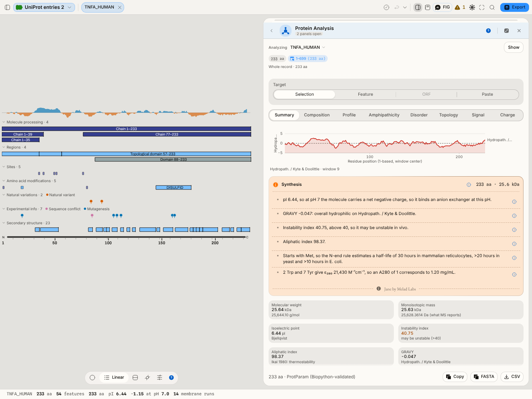
Task: Open the Analyzing TNFA_HUMAN dropdown
Action: click(x=308, y=47)
